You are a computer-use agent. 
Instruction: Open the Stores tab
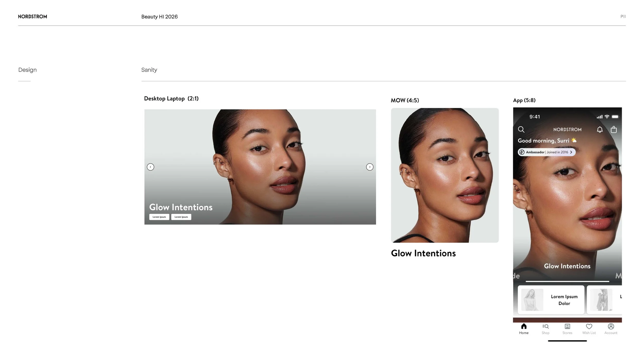[567, 327]
